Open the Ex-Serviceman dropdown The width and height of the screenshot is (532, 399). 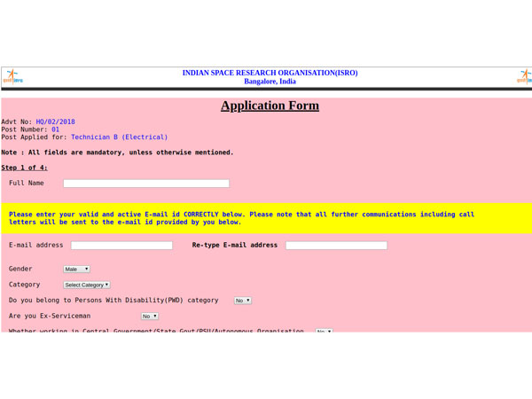(150, 317)
